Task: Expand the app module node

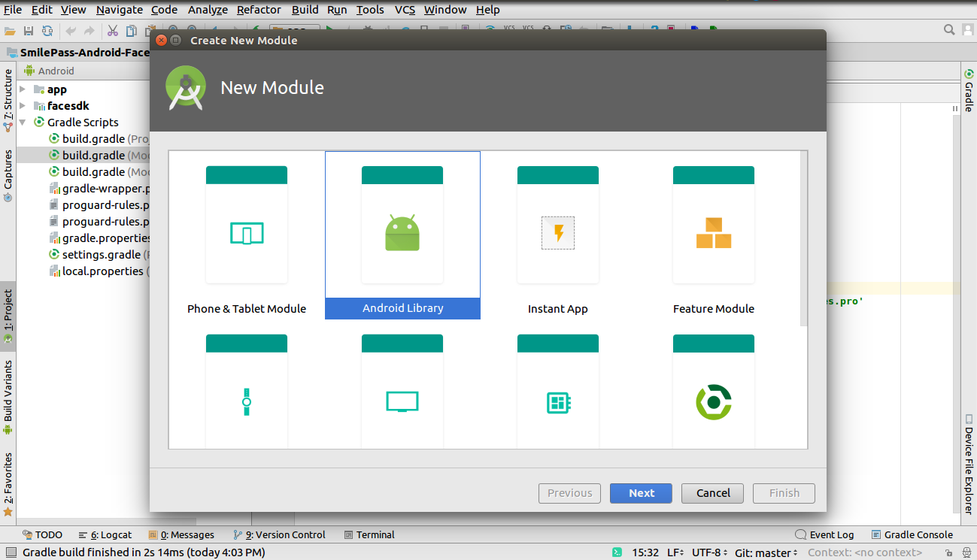Action: (23, 89)
